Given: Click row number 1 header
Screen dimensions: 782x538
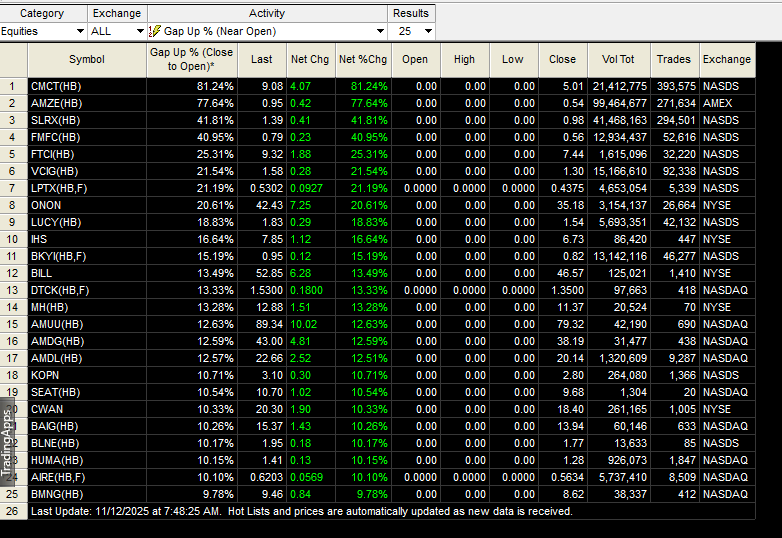Looking at the screenshot, I should tap(13, 86).
